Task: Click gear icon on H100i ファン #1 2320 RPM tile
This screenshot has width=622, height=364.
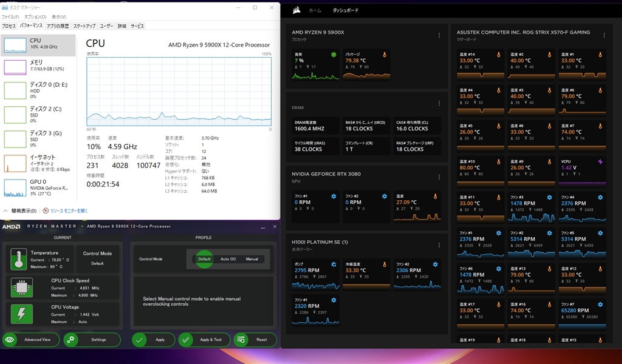Action: click(x=333, y=300)
